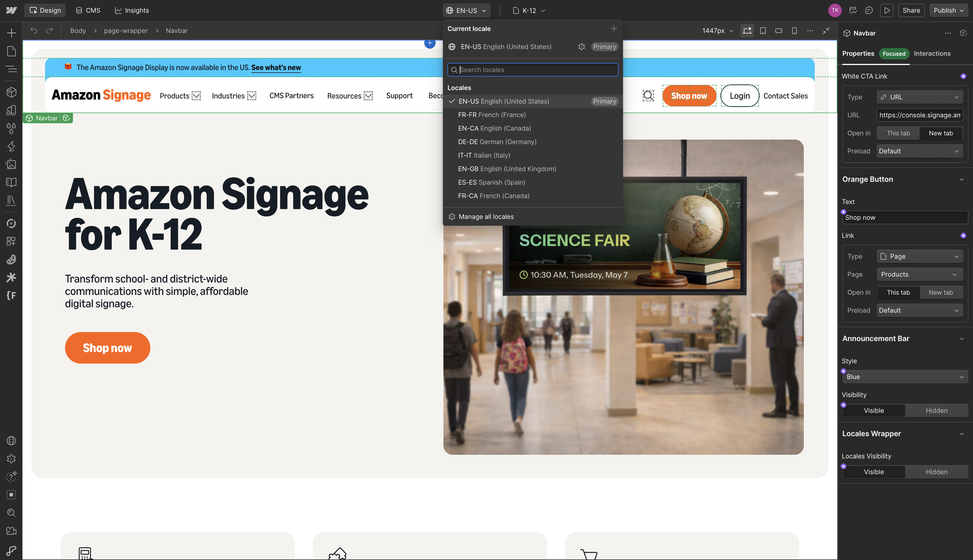Set White CTA Link to open in This tab

[898, 133]
